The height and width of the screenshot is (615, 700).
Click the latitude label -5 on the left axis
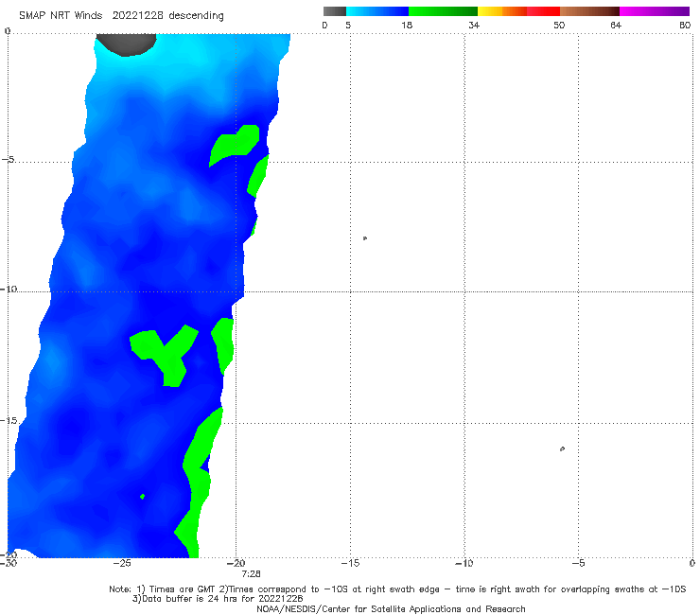click(x=8, y=160)
